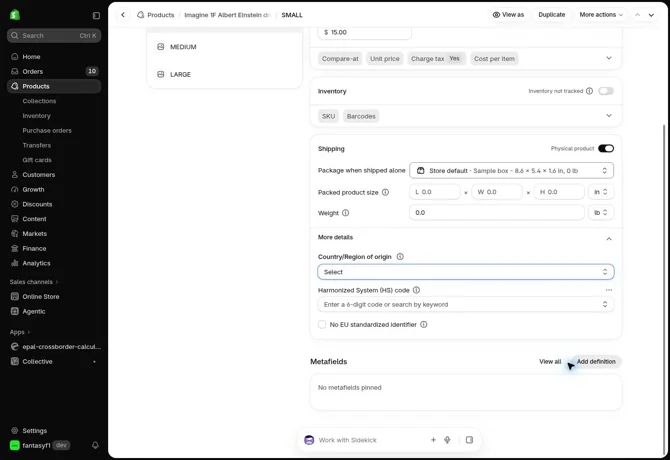Screen dimensions: 670x460
Task: Open the Sidekick side panel icon
Action: pyautogui.click(x=469, y=439)
